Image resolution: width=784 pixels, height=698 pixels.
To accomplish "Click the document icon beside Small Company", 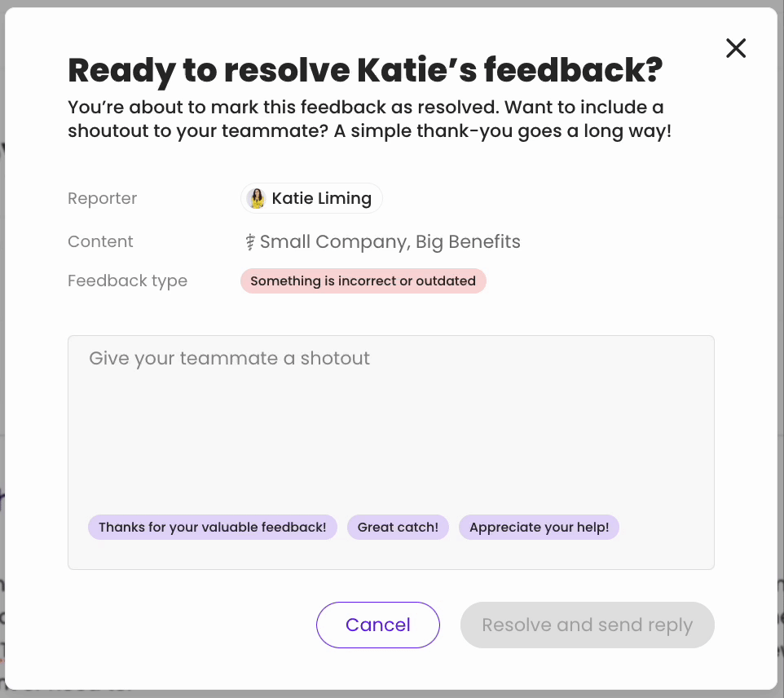I will click(251, 242).
